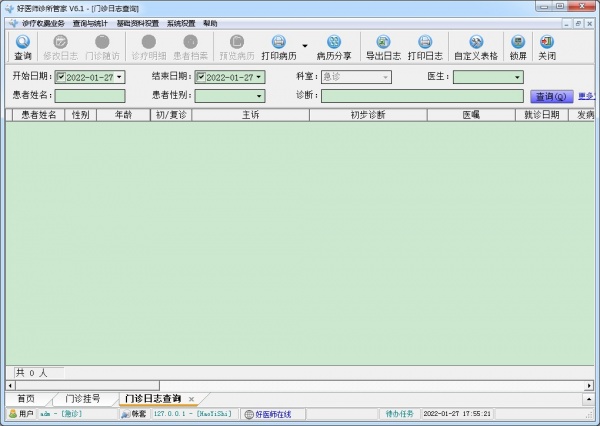Switch to the 门诊挂号 tab
Image resolution: width=600 pixels, height=426 pixels.
click(83, 398)
